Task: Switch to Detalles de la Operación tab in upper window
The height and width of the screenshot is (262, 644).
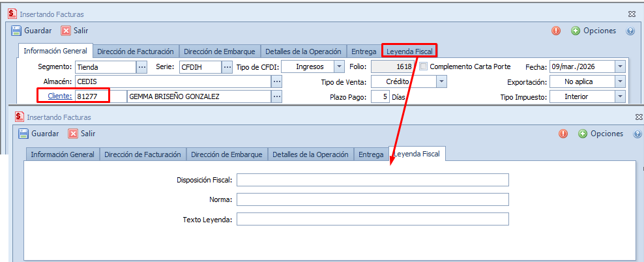Action: point(303,51)
